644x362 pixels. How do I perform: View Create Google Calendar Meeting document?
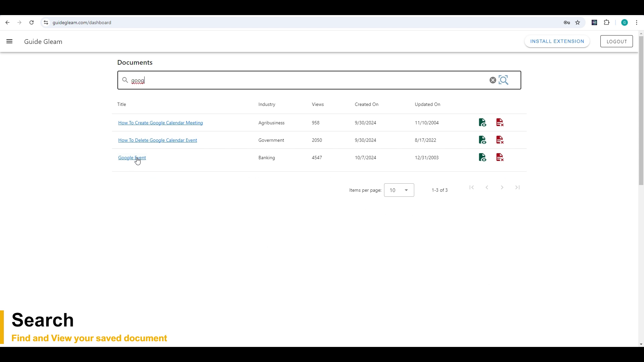(x=482, y=123)
